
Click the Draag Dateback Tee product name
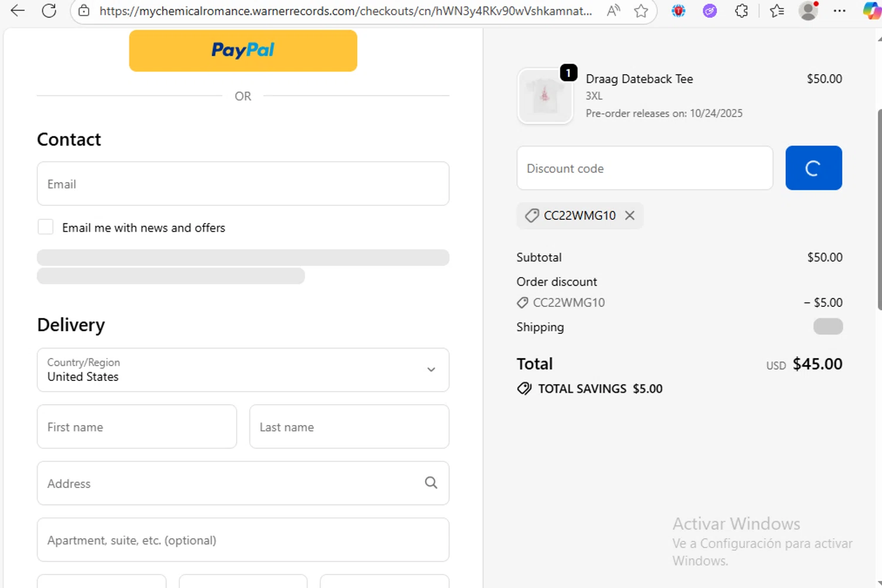click(639, 79)
